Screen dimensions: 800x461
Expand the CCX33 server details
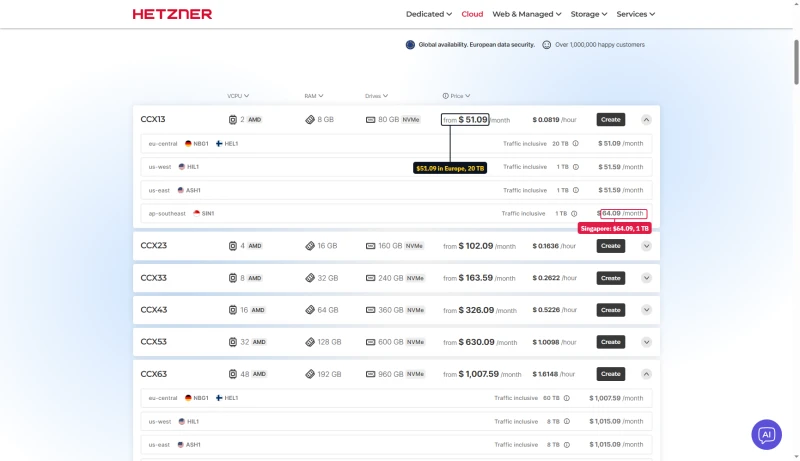tap(646, 278)
